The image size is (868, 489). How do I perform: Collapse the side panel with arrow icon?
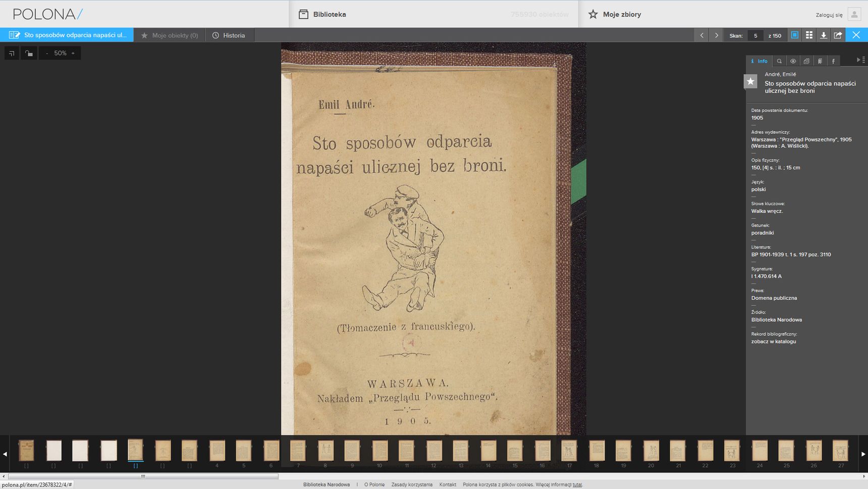860,60
